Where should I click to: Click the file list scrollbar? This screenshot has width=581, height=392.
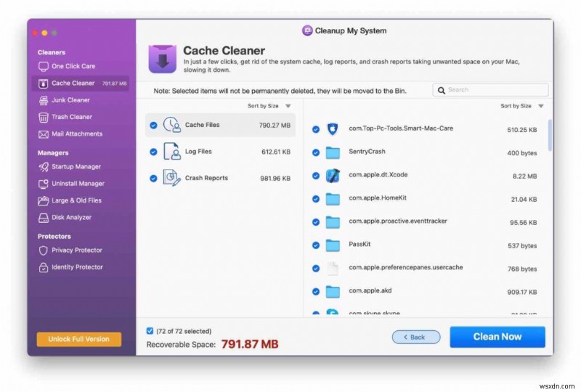tap(550, 135)
